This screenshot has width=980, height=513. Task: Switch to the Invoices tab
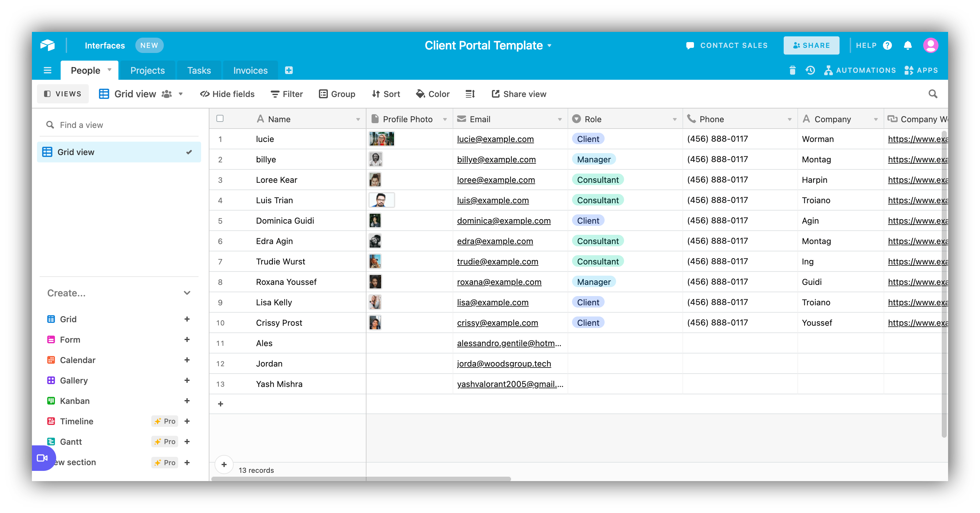pyautogui.click(x=250, y=70)
